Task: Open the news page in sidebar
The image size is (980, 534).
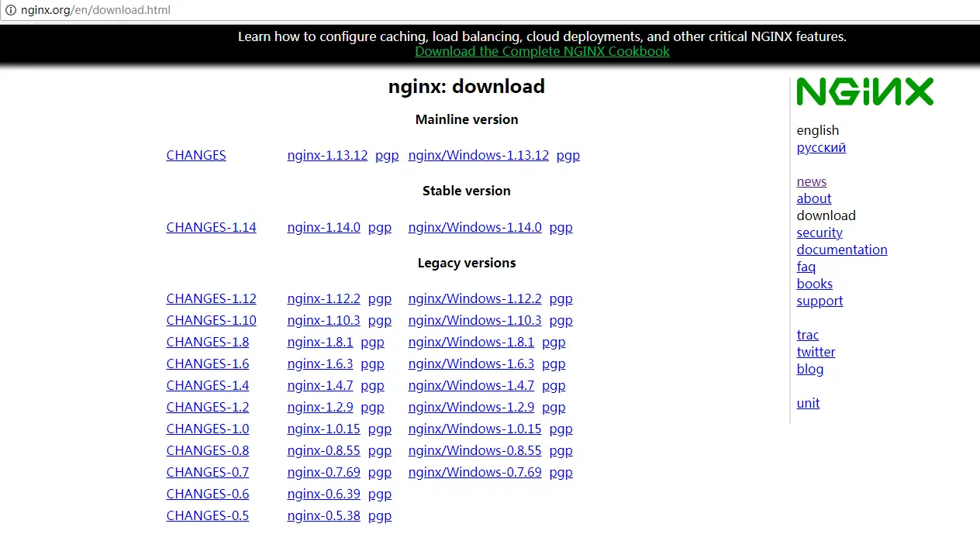Action: click(812, 181)
